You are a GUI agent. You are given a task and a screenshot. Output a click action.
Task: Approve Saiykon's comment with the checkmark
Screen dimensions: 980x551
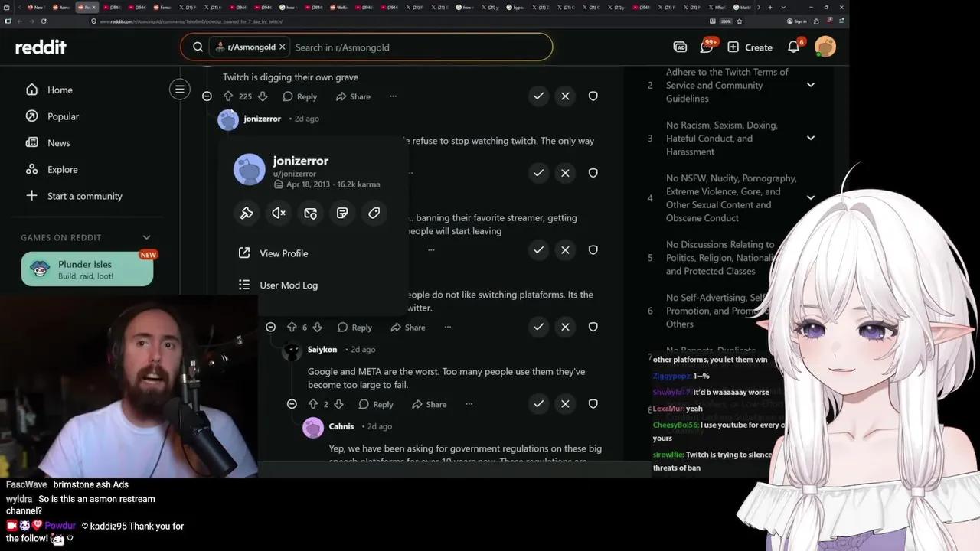(538, 403)
